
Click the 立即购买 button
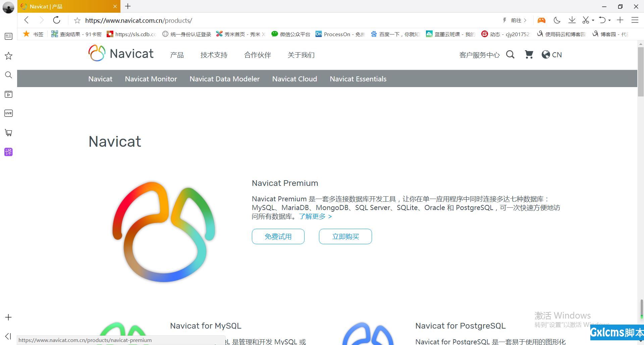345,236
